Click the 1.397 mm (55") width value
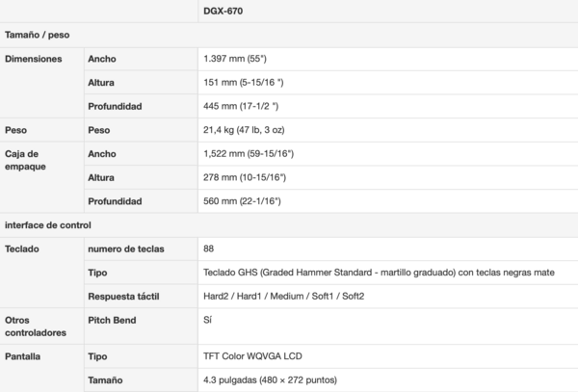The width and height of the screenshot is (578, 392). pos(235,59)
